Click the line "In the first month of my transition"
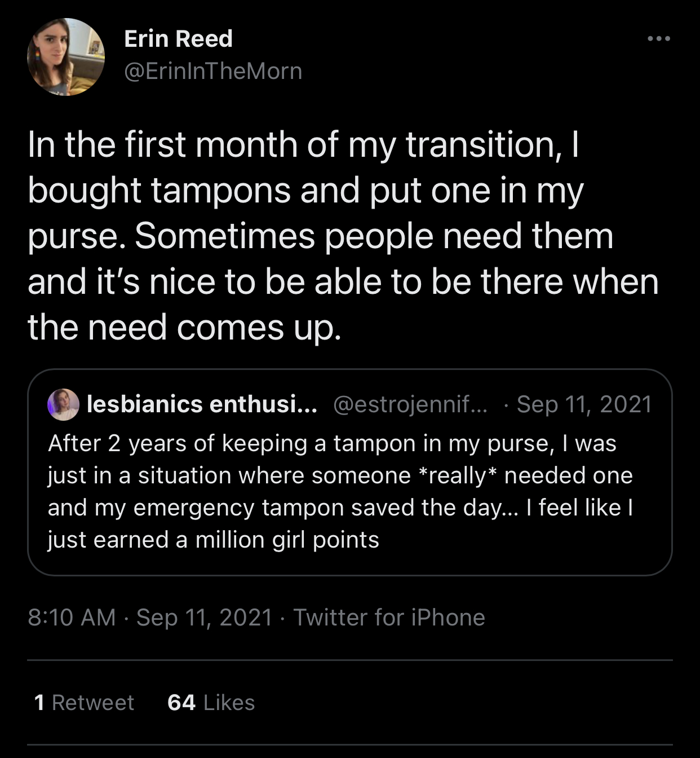The width and height of the screenshot is (700, 758). [303, 145]
